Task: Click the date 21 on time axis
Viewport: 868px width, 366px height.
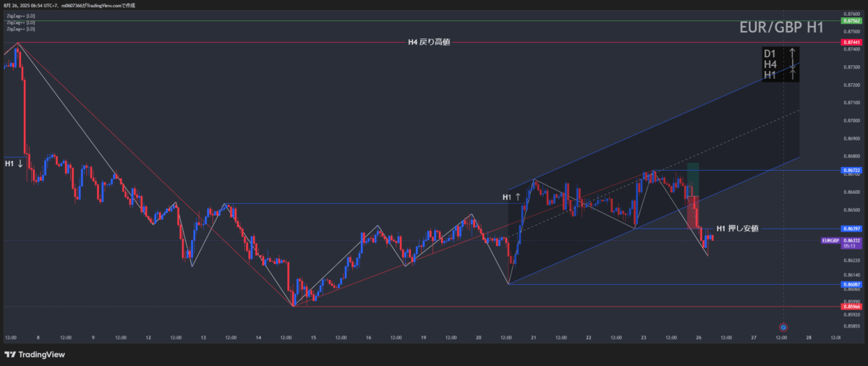Action: [x=533, y=338]
